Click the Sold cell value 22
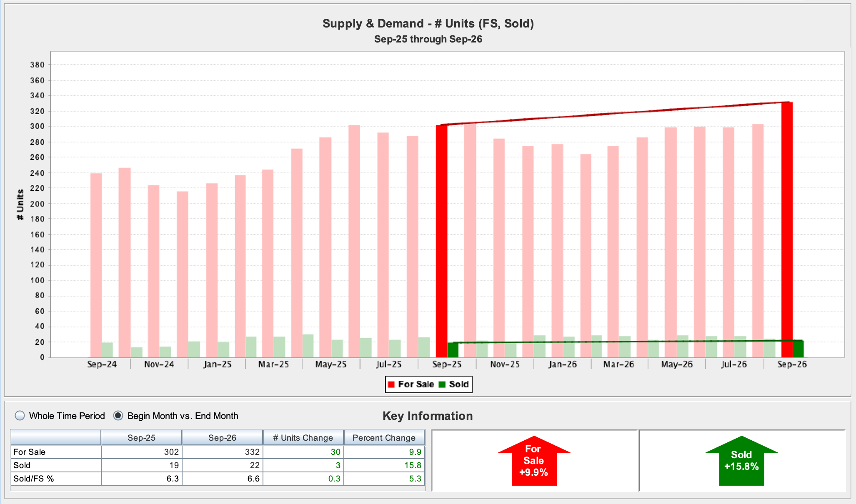 [223, 465]
